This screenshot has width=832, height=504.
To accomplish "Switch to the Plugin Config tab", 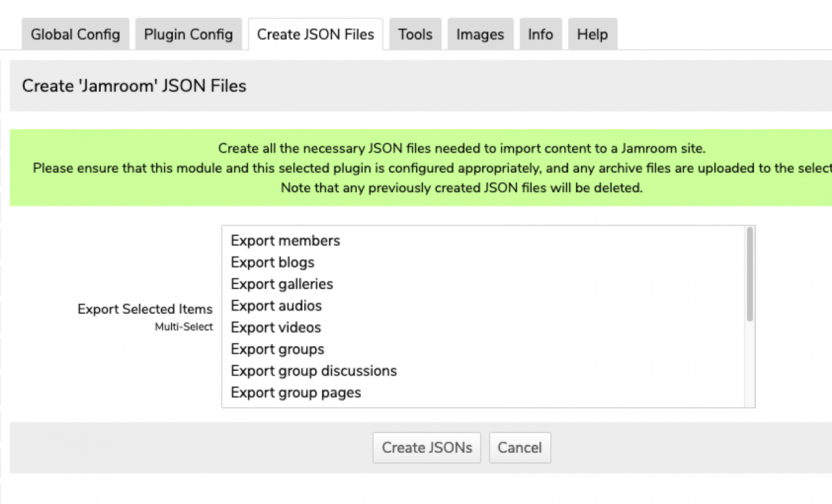I will [x=188, y=34].
